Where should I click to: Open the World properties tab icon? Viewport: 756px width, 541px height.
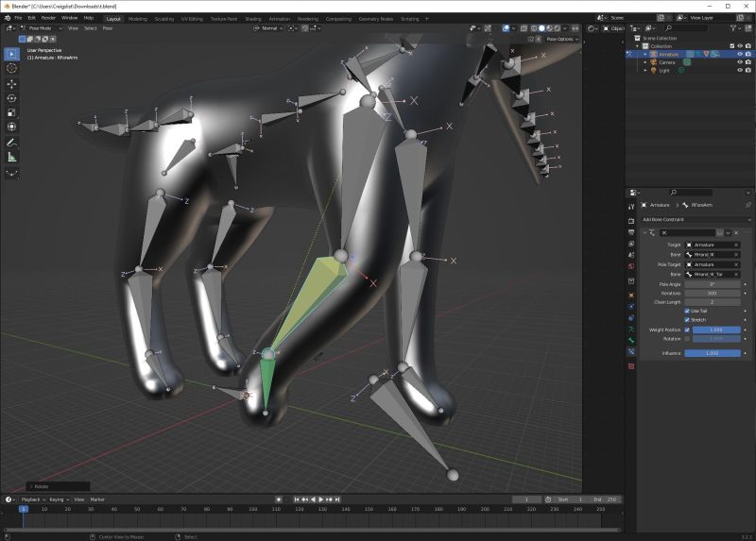click(631, 266)
